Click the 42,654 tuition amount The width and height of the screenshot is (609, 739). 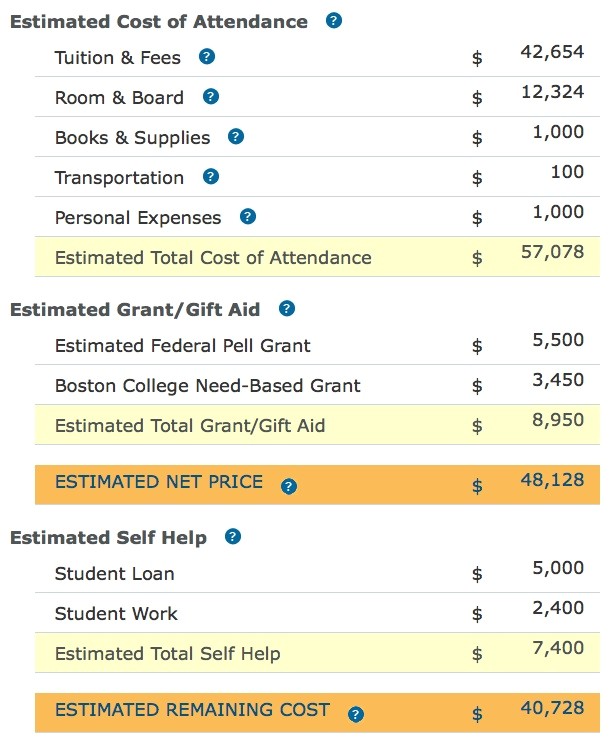click(x=552, y=52)
